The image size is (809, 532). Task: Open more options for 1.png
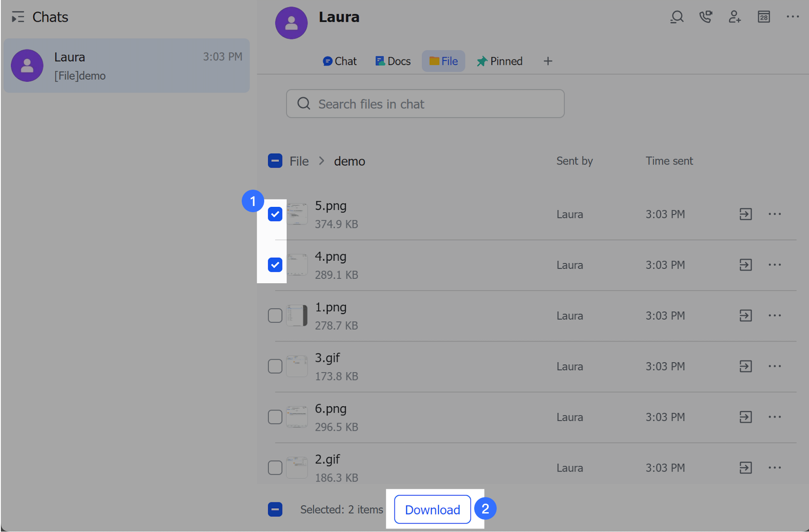point(775,316)
